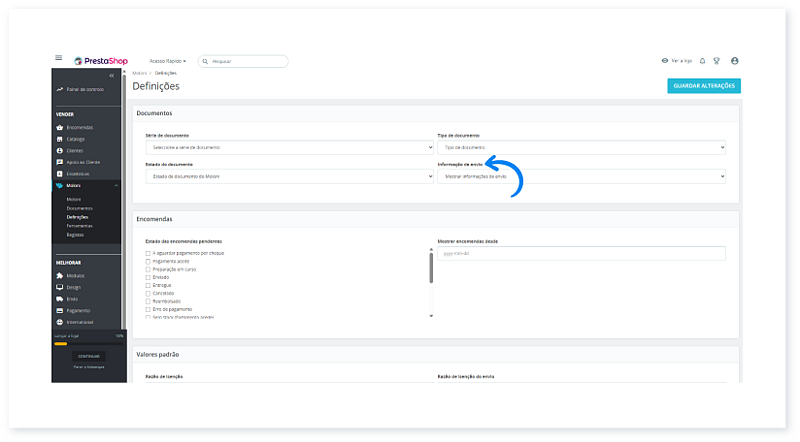
Task: Click the Encomendas basket icon in sidebar
Action: point(60,127)
